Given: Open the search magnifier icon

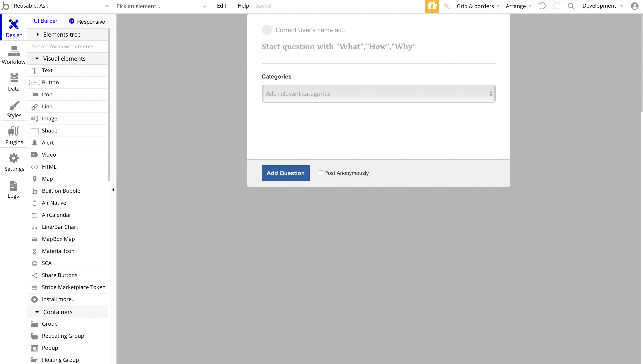Looking at the screenshot, I should [571, 6].
